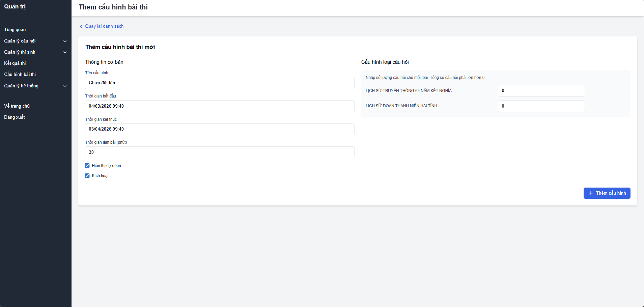Click the LỊCH SỬ ĐOÀN THANH NIÊN quantity field
This screenshot has width=644, height=307.
(x=541, y=106)
